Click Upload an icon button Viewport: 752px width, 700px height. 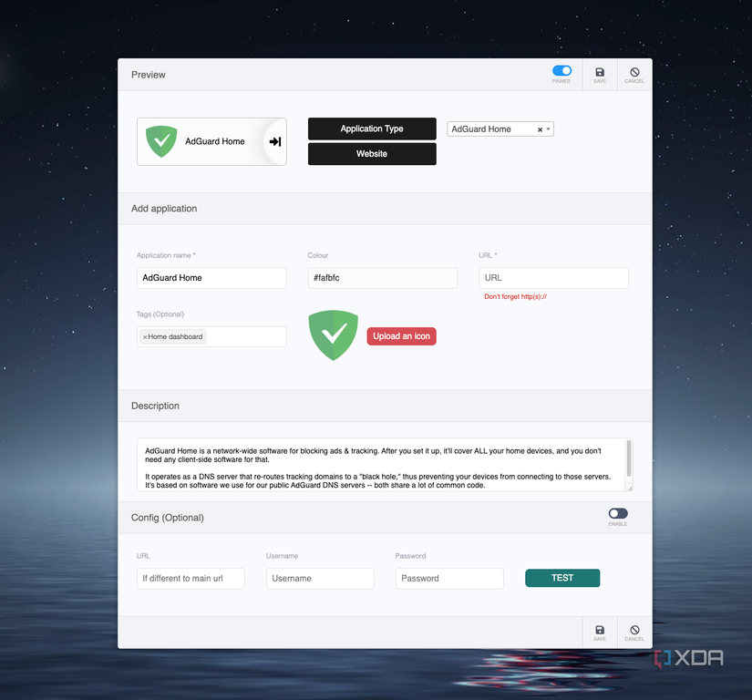click(x=401, y=336)
